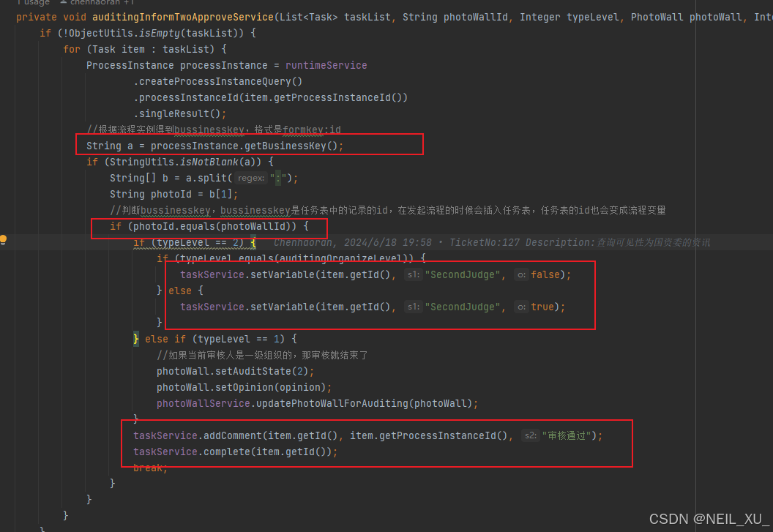Screen dimensions: 773x532
Task: Click the StringUtils.isNotBlank(a) condition
Action: [185, 162]
